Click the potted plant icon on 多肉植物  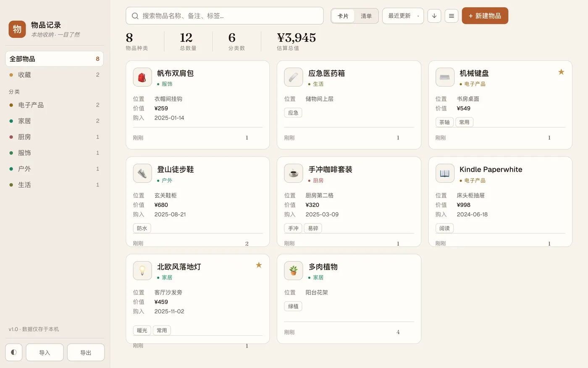[x=294, y=270]
